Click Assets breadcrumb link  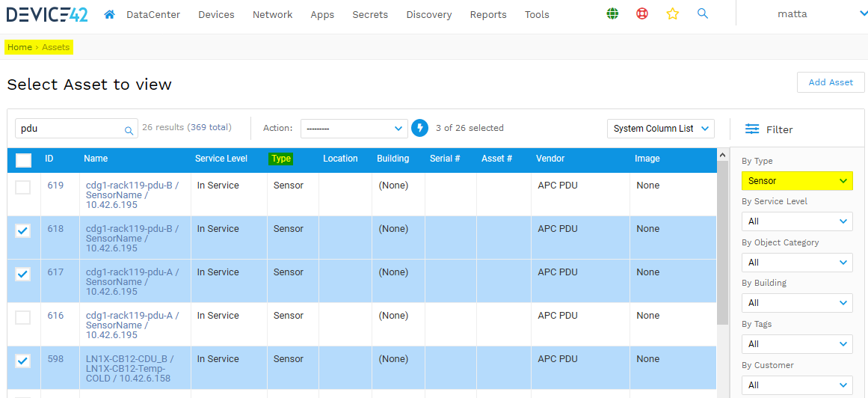point(56,47)
